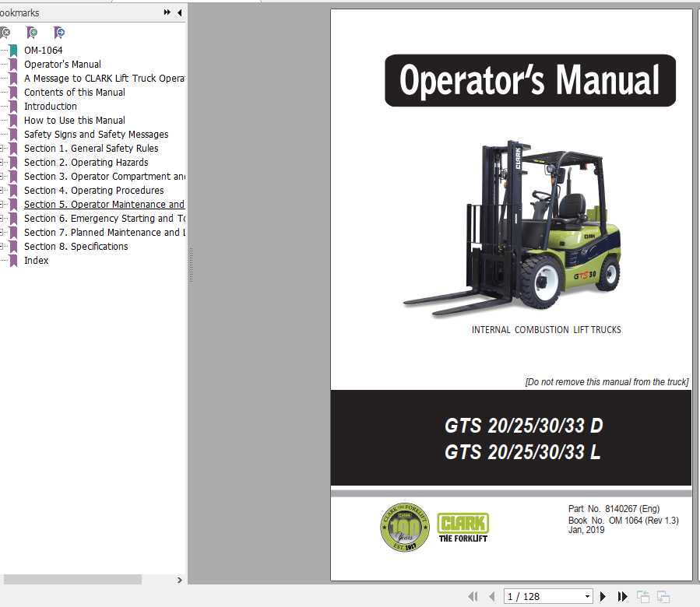Open How to Use this Manual bookmark
Viewport: 700px width, 607px height.
point(75,120)
